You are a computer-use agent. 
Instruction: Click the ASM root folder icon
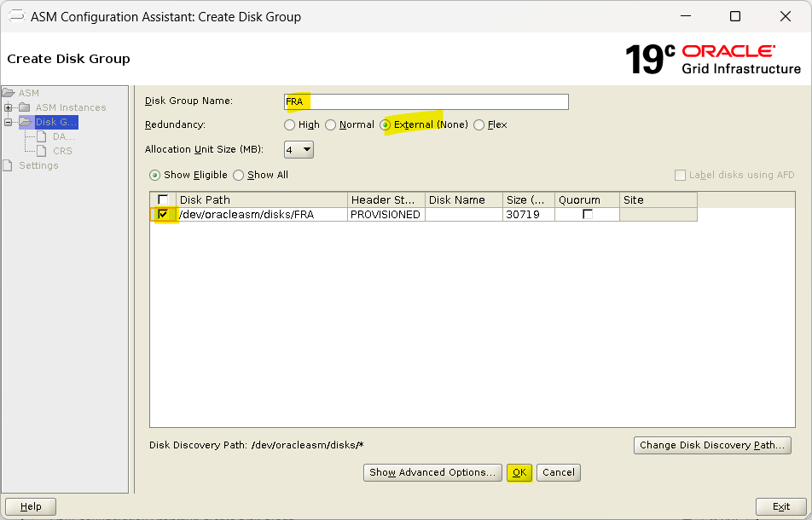click(9, 93)
